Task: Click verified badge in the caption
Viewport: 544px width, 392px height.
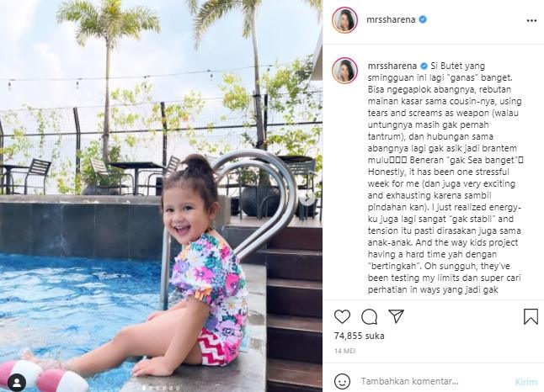Action: (x=424, y=66)
